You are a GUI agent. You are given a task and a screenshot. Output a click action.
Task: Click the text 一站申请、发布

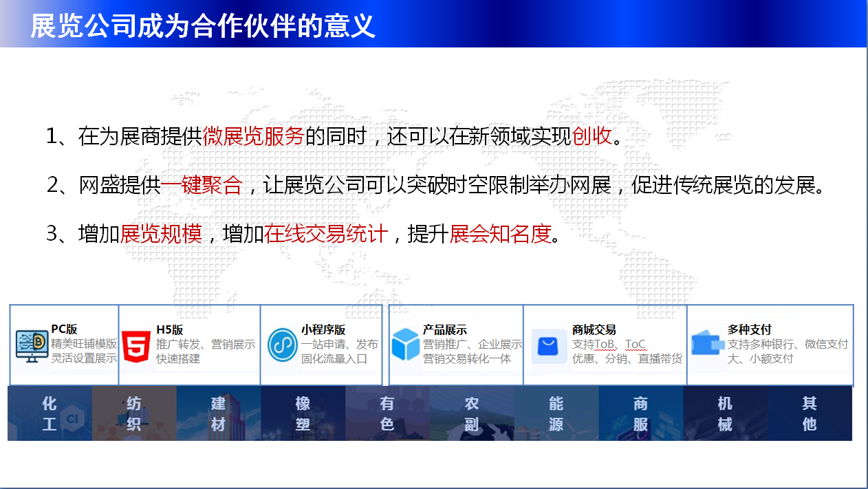[x=340, y=344]
